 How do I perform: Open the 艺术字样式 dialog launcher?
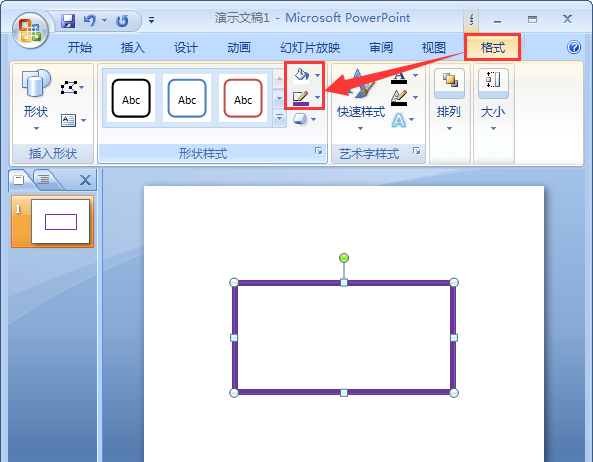[416, 151]
